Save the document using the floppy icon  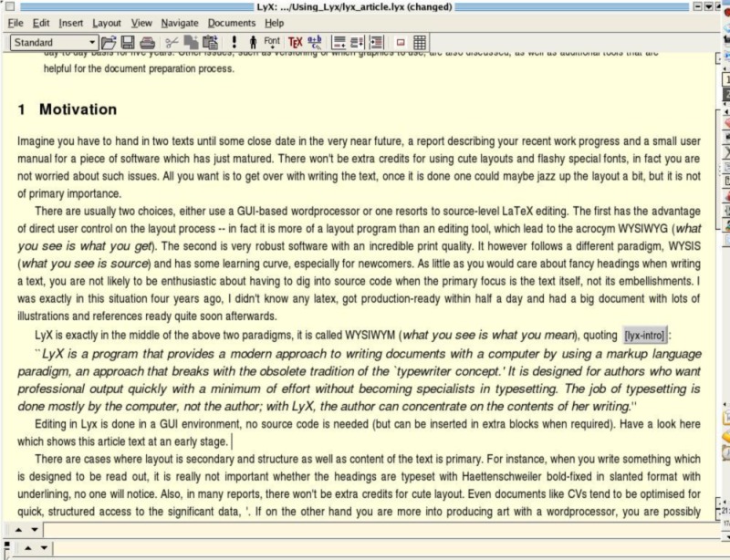pos(128,42)
